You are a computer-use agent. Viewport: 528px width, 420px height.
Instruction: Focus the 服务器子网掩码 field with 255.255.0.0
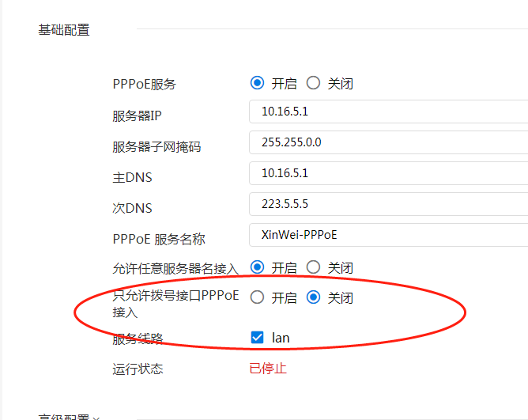[387, 142]
